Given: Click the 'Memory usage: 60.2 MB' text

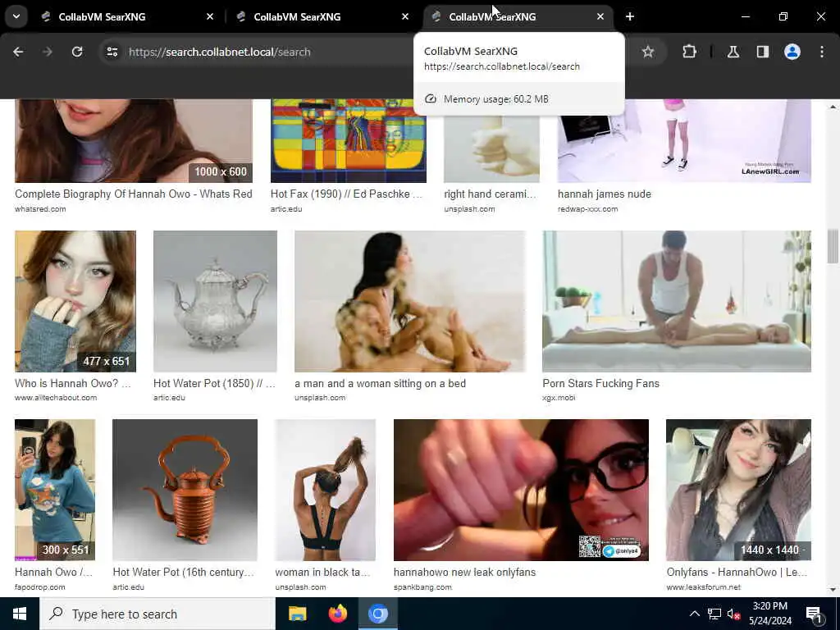Looking at the screenshot, I should tap(496, 99).
